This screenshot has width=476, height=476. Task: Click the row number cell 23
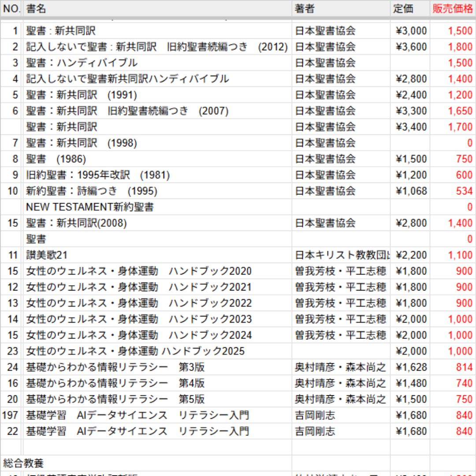pos(11,351)
